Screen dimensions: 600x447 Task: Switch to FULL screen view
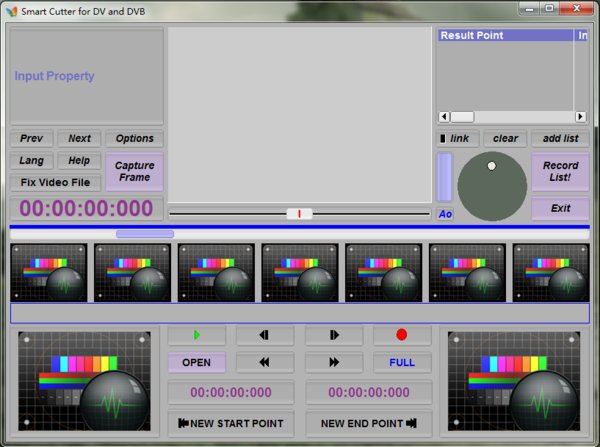402,363
